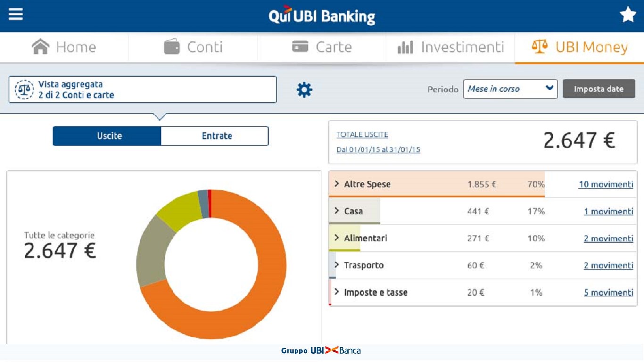
Task: Click the Carte credit card icon
Action: coord(300,47)
